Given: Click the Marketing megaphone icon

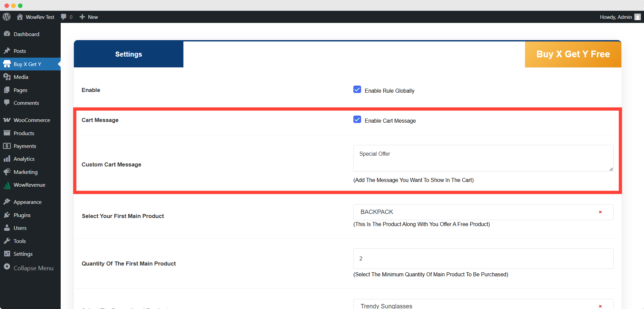Looking at the screenshot, I should [x=7, y=172].
